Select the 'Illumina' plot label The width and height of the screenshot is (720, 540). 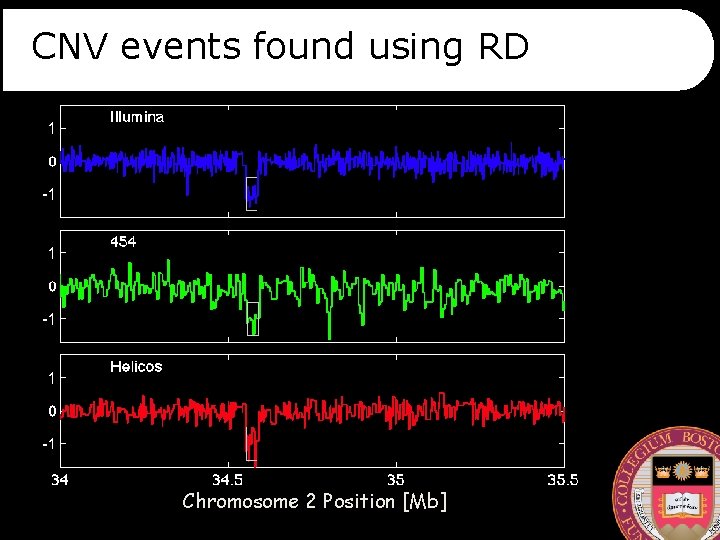(x=137, y=117)
